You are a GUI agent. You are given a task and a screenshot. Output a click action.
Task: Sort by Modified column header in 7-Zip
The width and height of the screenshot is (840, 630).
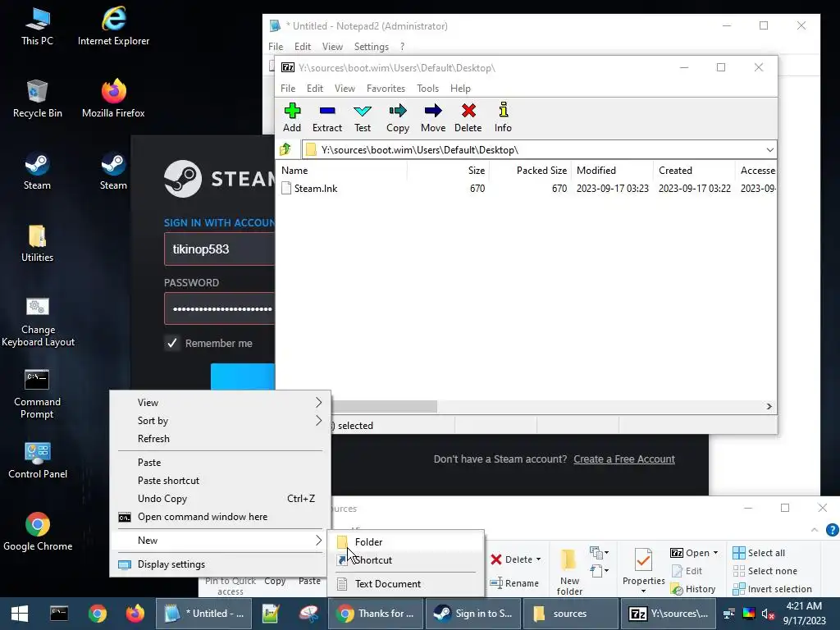click(612, 171)
